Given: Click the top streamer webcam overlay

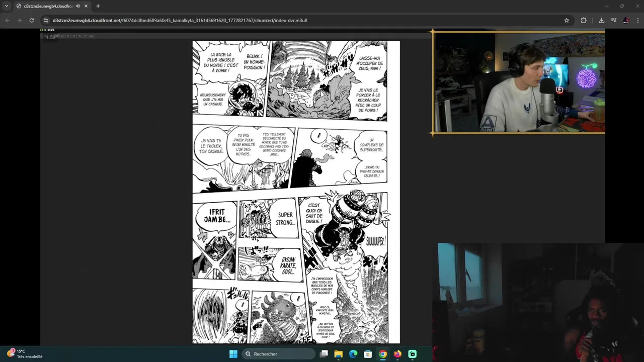Looking at the screenshot, I should (519, 82).
